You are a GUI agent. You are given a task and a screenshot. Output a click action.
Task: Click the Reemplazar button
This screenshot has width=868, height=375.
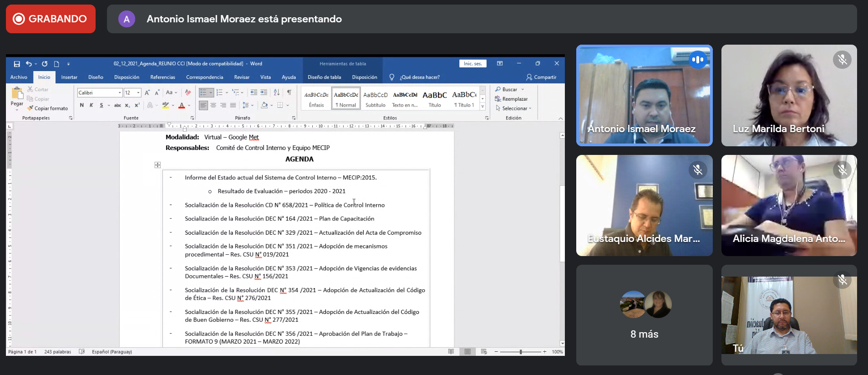[x=511, y=99]
